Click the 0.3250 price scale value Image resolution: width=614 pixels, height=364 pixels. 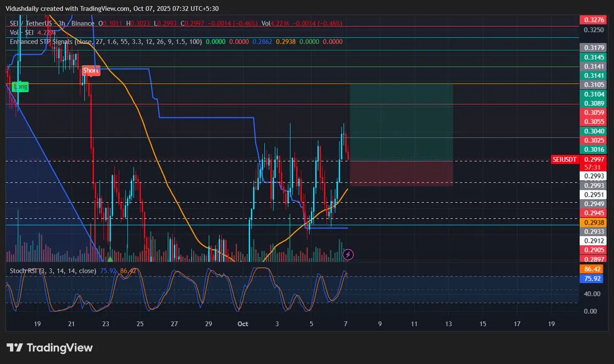coord(594,30)
